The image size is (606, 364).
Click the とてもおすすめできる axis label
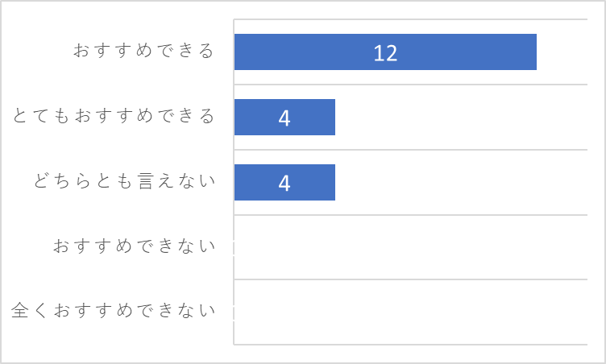(x=114, y=115)
